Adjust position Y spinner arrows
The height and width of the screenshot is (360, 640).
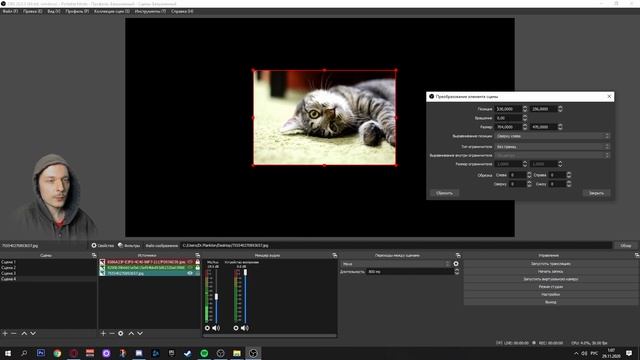tap(560, 109)
